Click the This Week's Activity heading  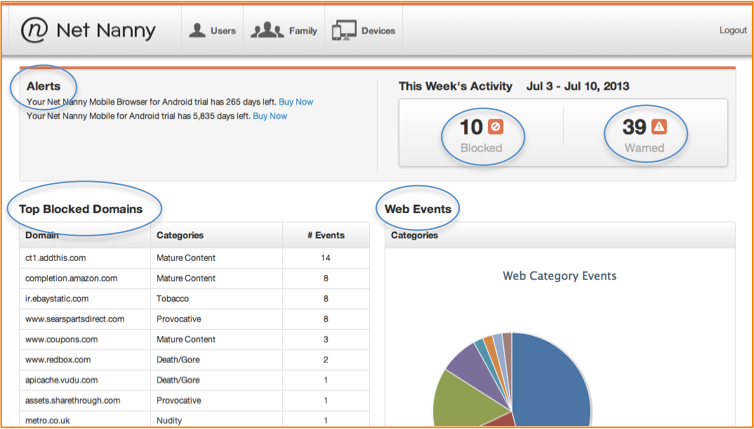click(x=455, y=87)
